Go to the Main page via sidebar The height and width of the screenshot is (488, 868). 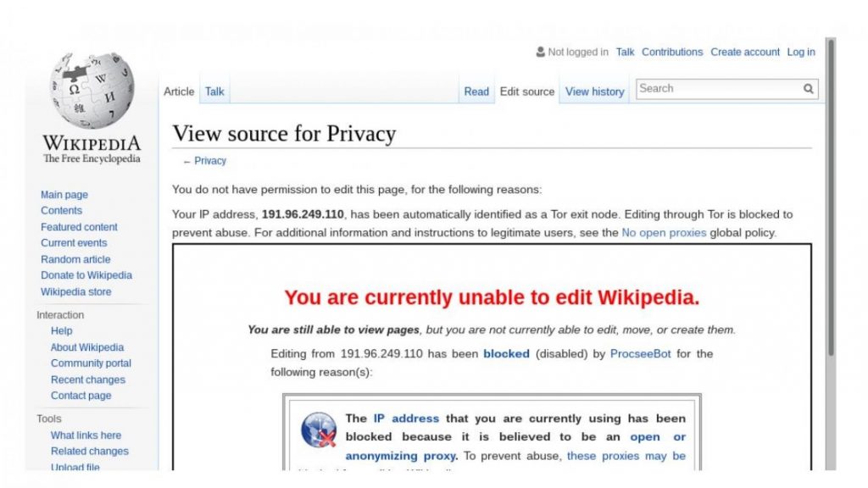pos(64,194)
